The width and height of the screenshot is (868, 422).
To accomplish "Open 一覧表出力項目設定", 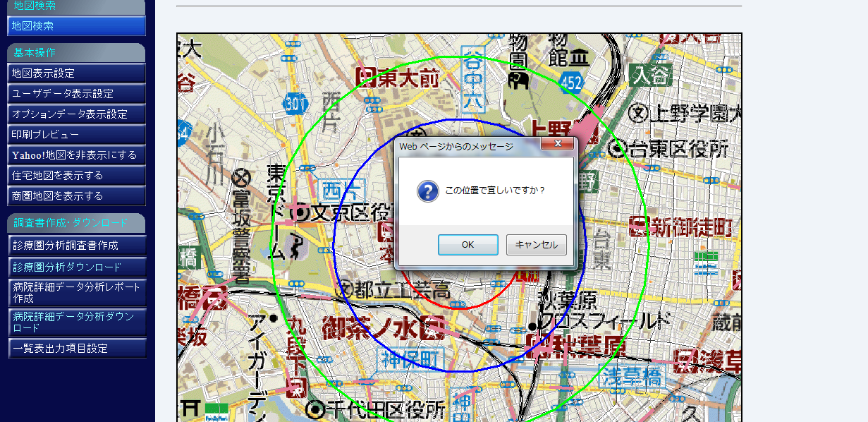I will pos(76,348).
